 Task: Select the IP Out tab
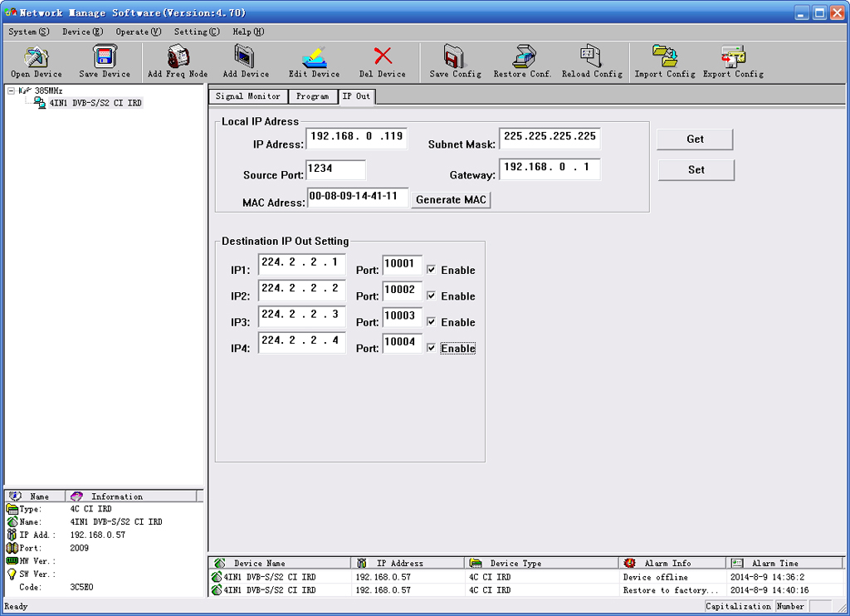point(356,96)
